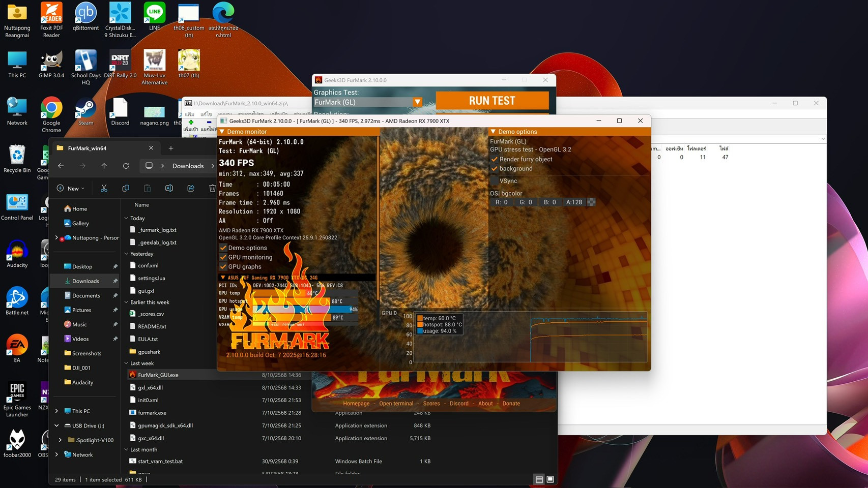
Task: Collapse the Demo options panel
Action: pyautogui.click(x=493, y=132)
